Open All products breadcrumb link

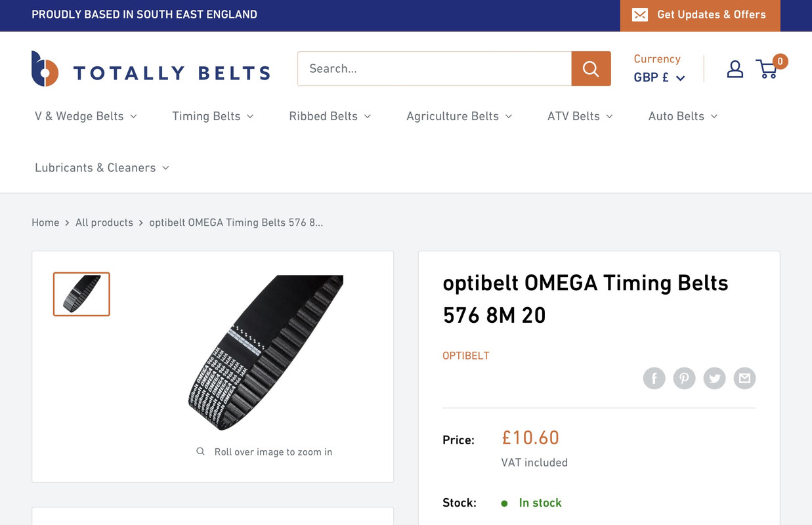coord(104,222)
